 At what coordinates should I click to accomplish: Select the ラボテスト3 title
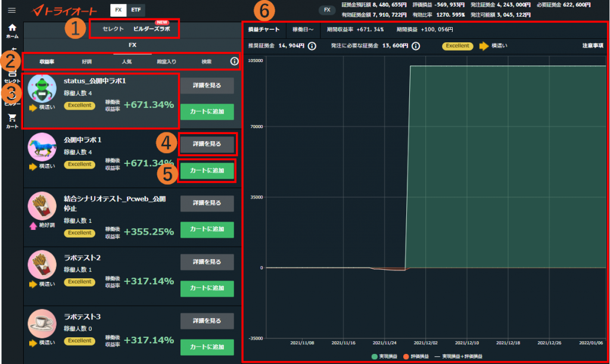(x=82, y=316)
